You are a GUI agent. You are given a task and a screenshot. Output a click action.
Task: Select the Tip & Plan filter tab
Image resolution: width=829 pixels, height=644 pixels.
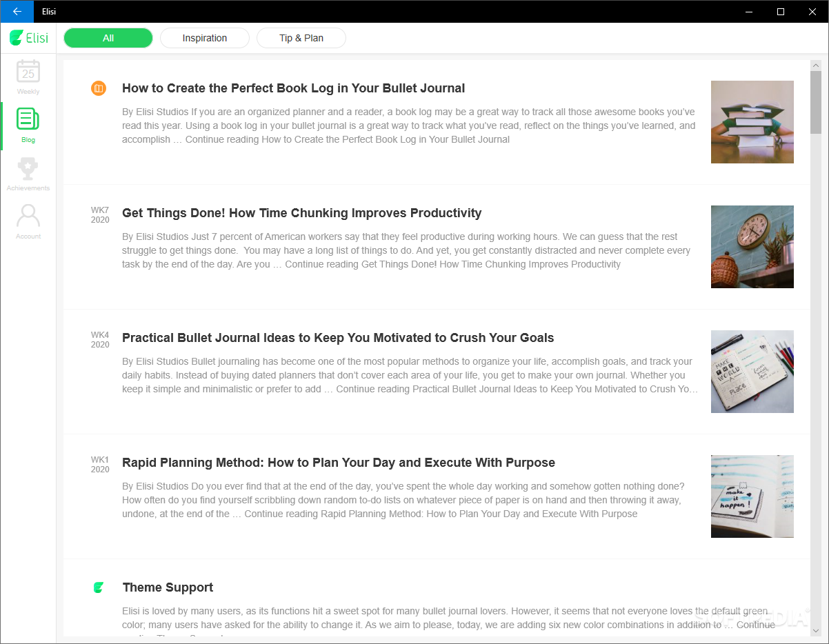coord(301,38)
